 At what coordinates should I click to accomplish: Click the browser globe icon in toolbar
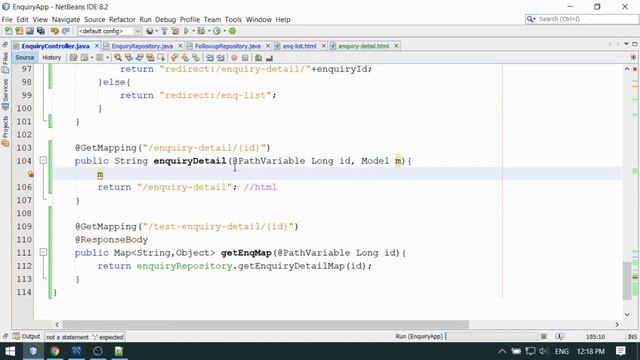[x=150, y=31]
